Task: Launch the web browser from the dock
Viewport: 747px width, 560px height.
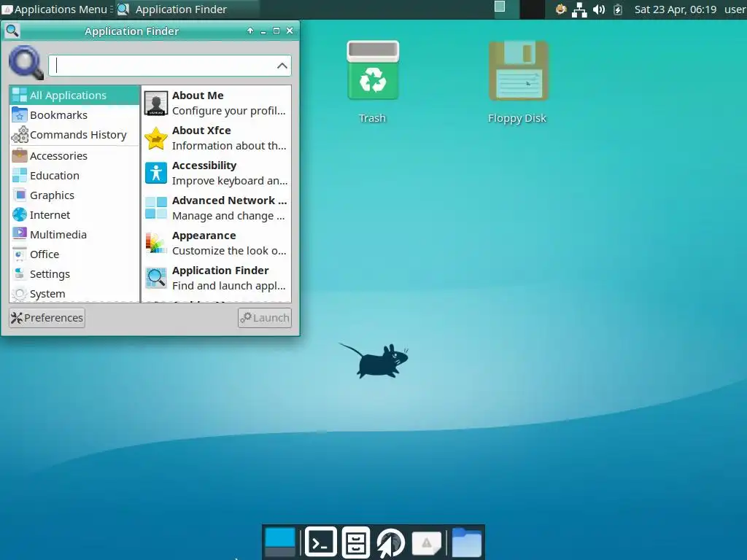Action: pyautogui.click(x=391, y=542)
